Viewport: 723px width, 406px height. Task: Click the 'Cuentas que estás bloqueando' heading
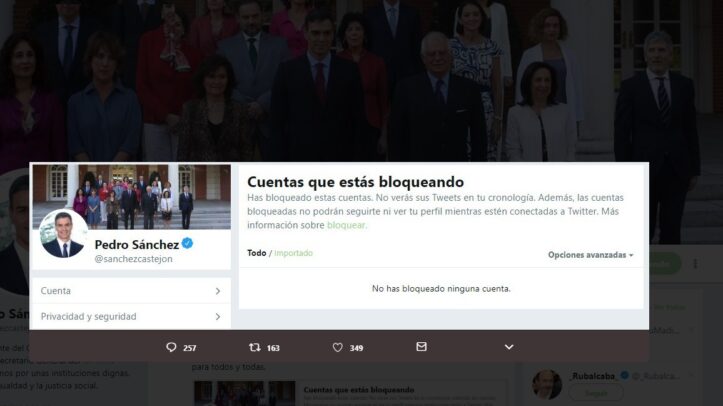[356, 182]
